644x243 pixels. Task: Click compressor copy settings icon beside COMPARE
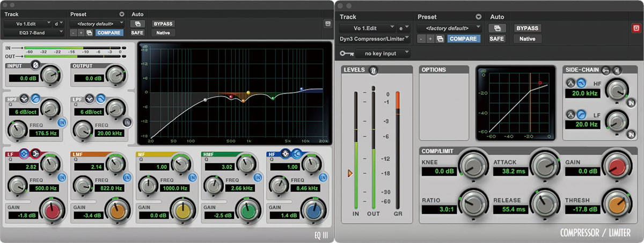click(440, 39)
